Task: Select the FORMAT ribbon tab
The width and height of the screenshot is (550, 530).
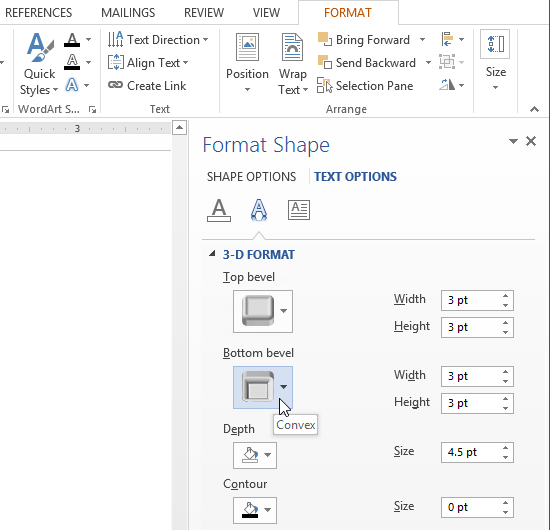Action: (348, 13)
